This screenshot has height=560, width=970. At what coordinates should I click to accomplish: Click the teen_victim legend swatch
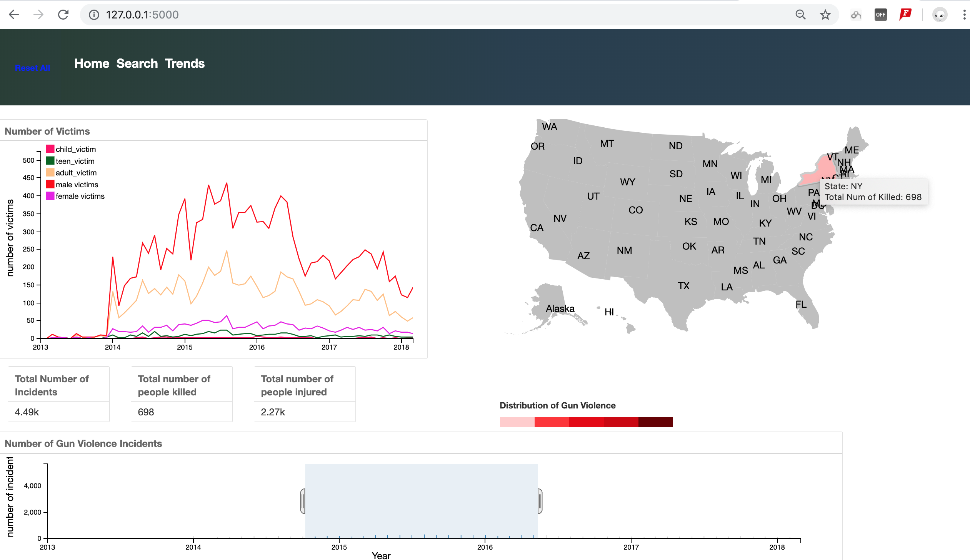click(50, 161)
